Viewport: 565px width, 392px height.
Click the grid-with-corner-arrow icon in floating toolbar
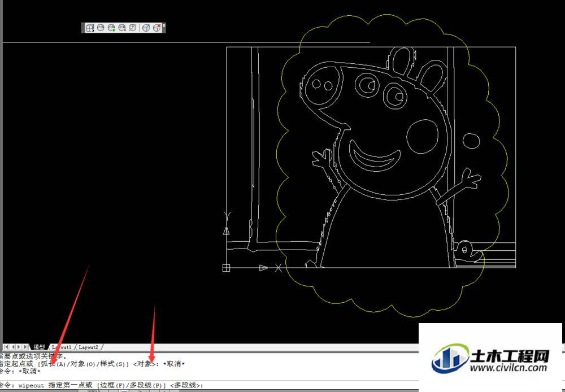90,28
